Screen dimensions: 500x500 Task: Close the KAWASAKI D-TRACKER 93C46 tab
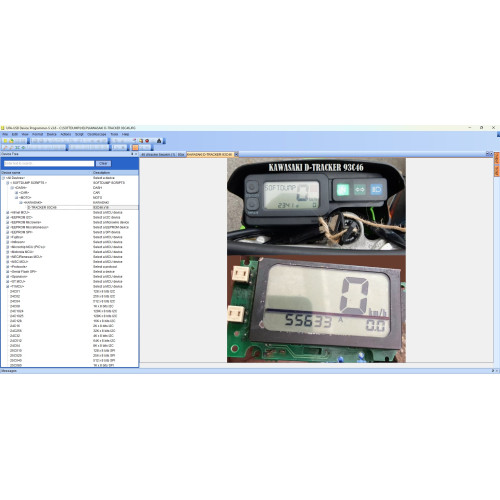coord(236,154)
